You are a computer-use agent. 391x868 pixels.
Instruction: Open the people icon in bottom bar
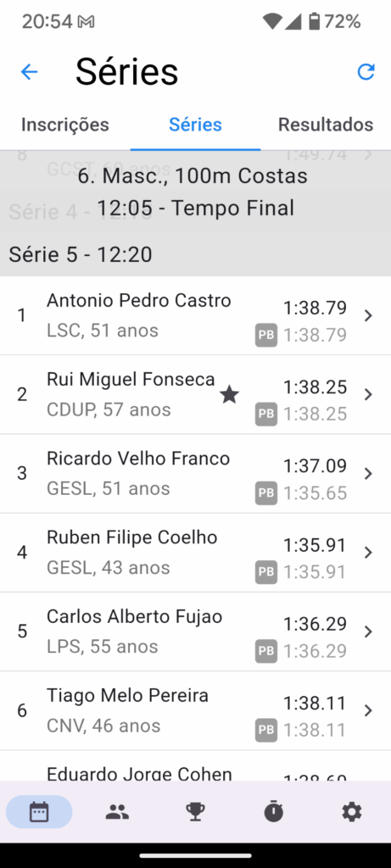(x=117, y=812)
